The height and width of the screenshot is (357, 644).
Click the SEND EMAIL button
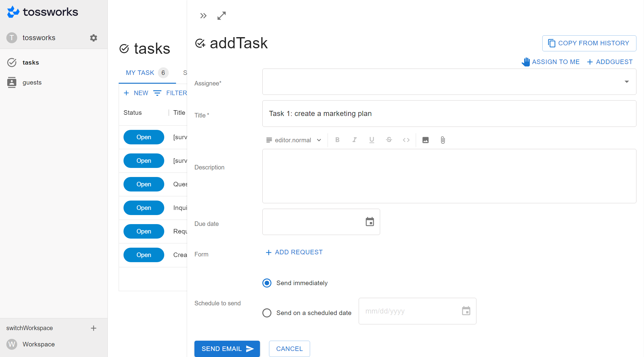tap(227, 349)
